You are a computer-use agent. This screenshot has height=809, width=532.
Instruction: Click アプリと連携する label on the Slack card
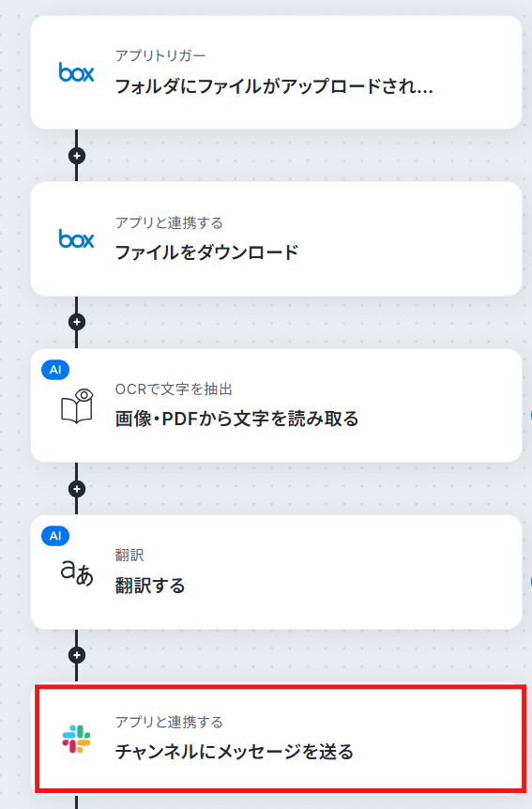coord(169,722)
